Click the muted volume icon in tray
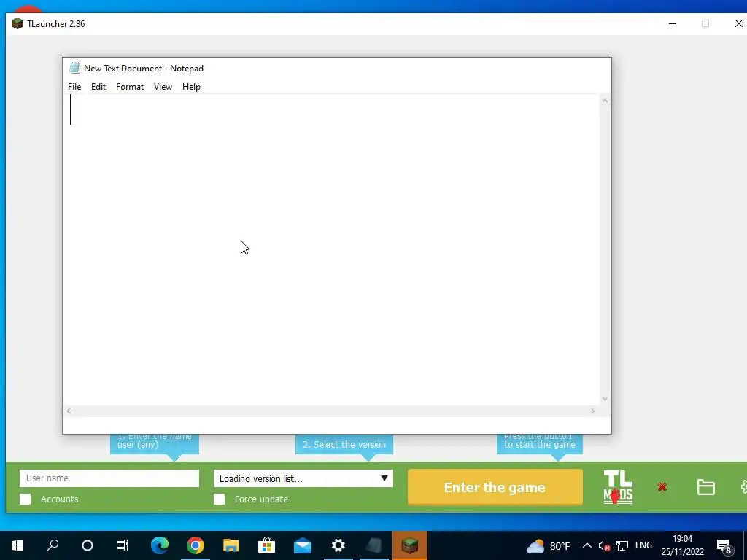 pos(604,545)
